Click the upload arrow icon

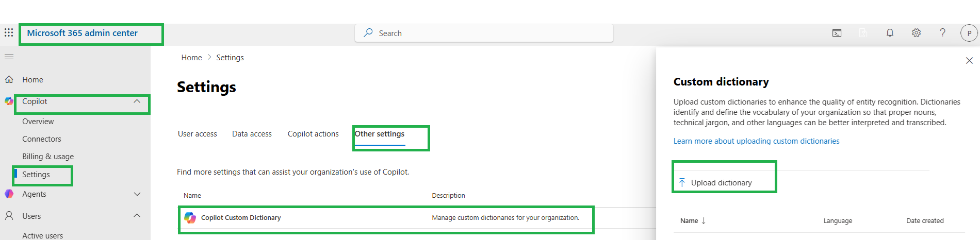tap(682, 183)
